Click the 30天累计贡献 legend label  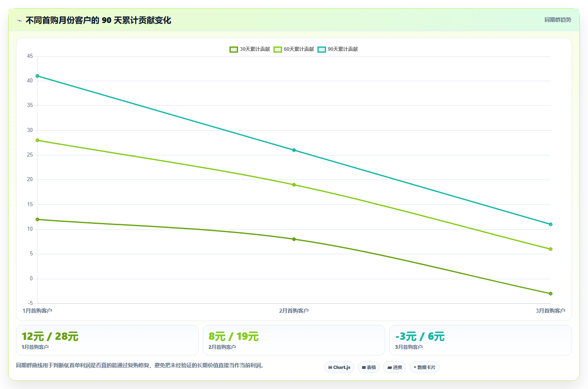pos(255,49)
